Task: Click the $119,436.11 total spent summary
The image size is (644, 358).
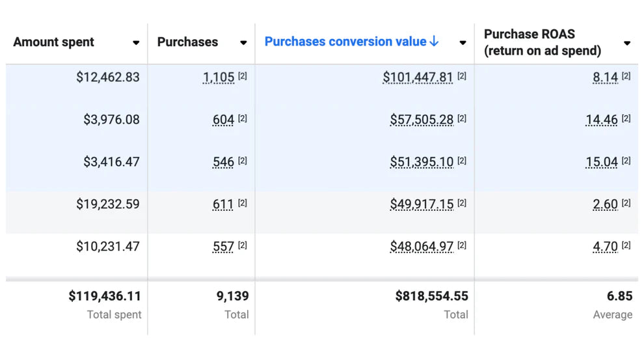Action: tap(104, 296)
